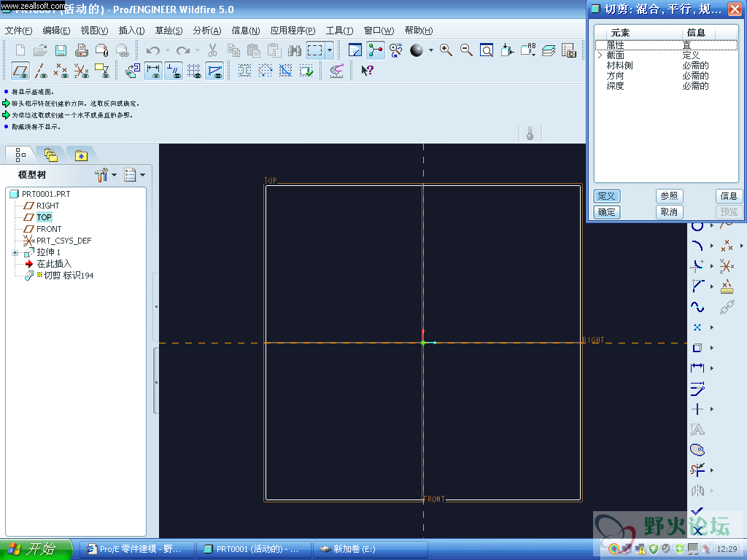The image size is (747, 560).
Task: Click the Windows 开始 Start button
Action: (36, 549)
